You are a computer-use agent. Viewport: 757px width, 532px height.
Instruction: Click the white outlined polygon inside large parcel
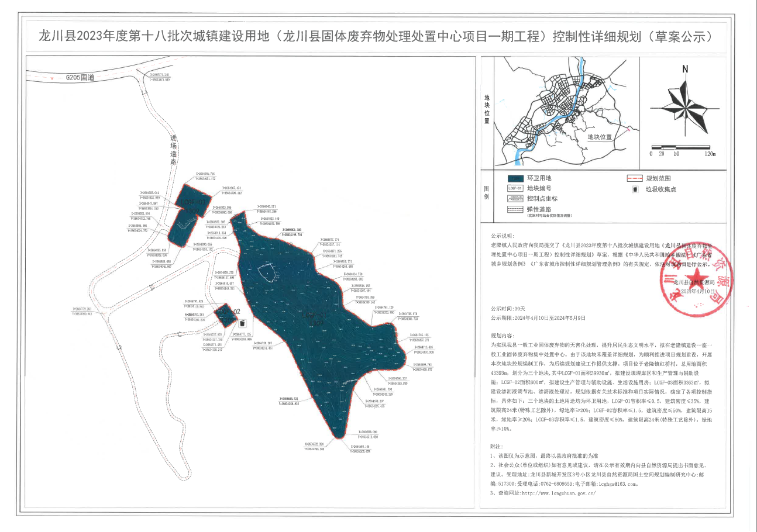266,274
